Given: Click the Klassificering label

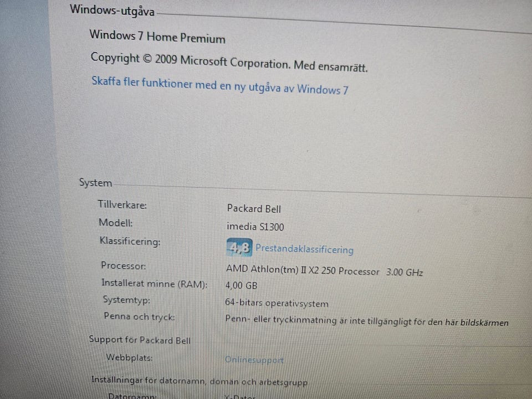Looking at the screenshot, I should (x=130, y=242).
